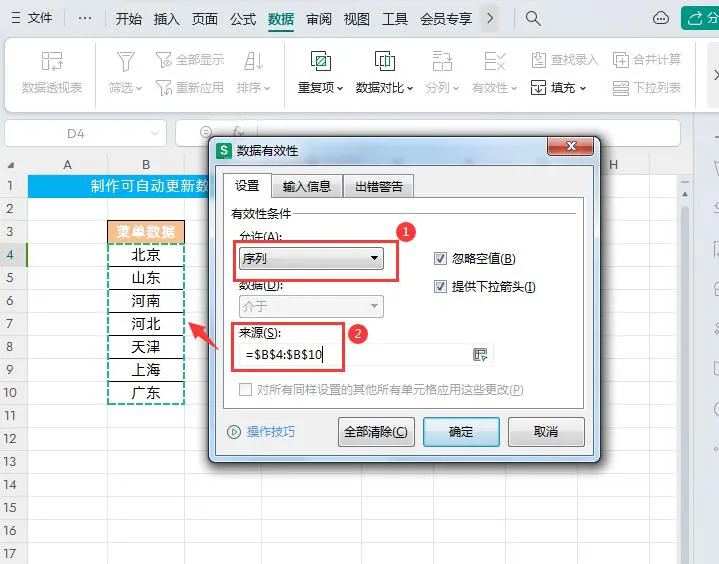
Task: Click the 筛选 filter funnel icon
Action: [125, 62]
